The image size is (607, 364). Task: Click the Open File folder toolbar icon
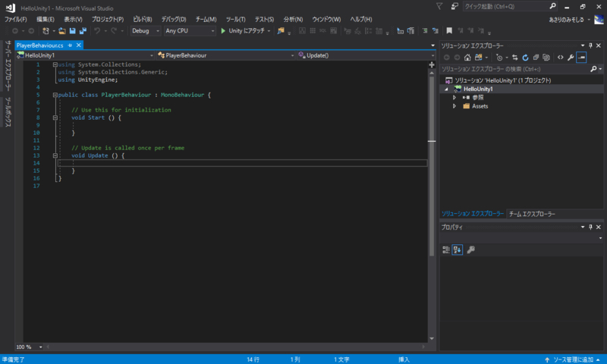(x=62, y=30)
